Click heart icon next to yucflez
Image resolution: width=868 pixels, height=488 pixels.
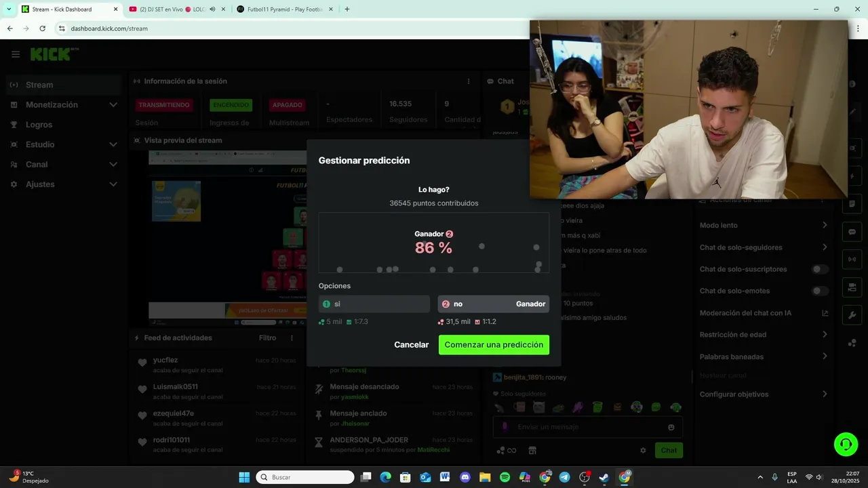[x=142, y=363]
